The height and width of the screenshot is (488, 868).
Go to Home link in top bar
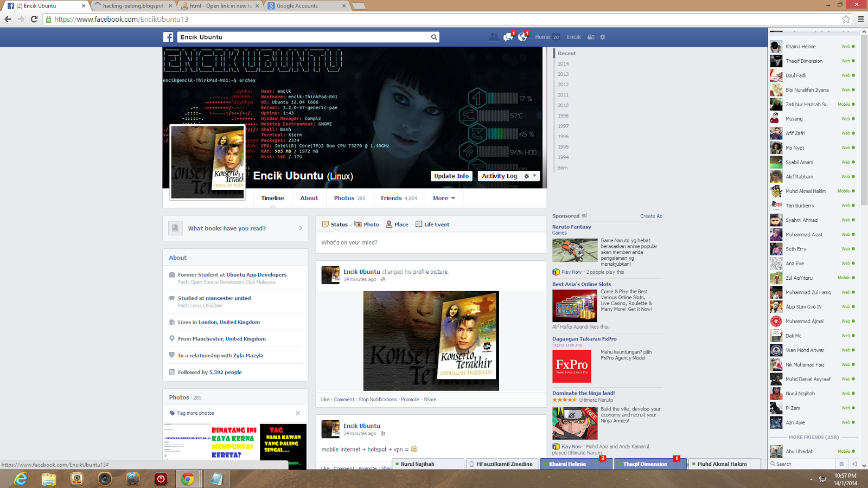point(542,37)
